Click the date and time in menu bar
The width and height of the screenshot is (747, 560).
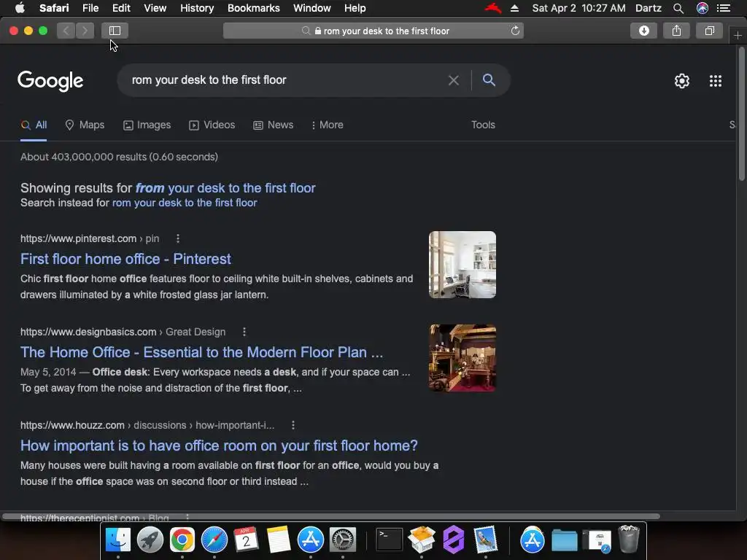click(x=578, y=8)
